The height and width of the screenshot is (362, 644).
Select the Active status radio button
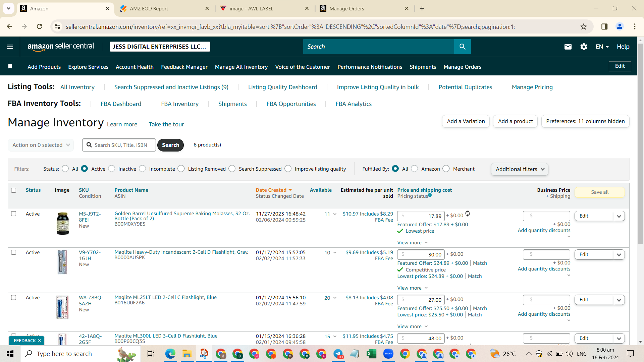tap(85, 169)
